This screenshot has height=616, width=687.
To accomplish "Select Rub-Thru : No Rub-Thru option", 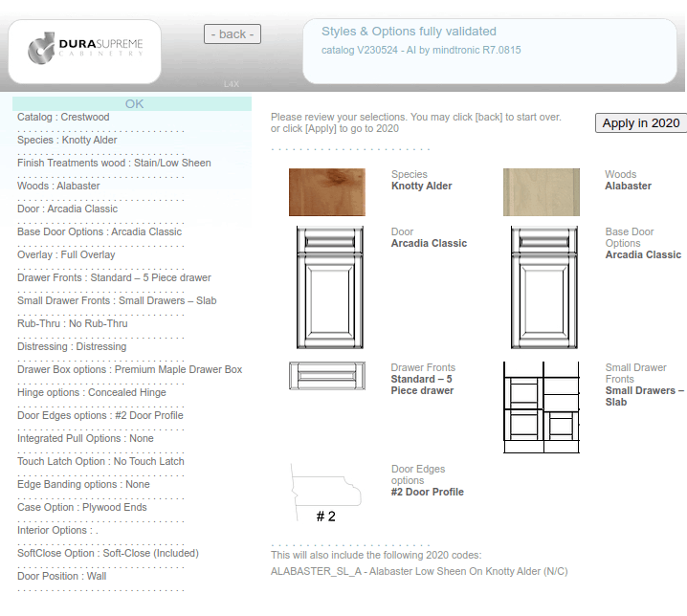I will (72, 323).
